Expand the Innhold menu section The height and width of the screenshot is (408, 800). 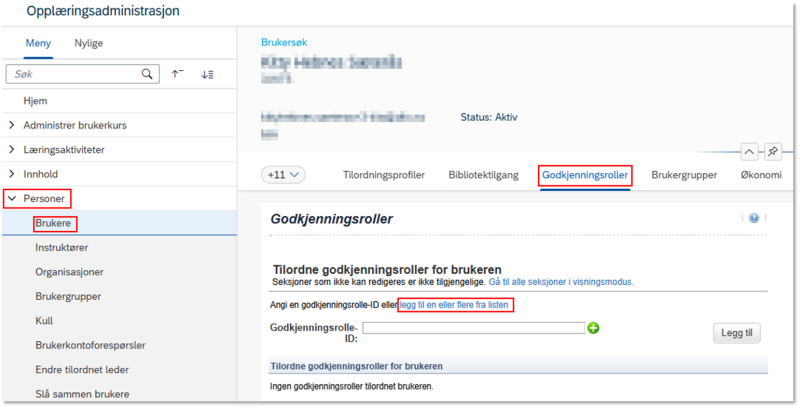click(x=12, y=174)
